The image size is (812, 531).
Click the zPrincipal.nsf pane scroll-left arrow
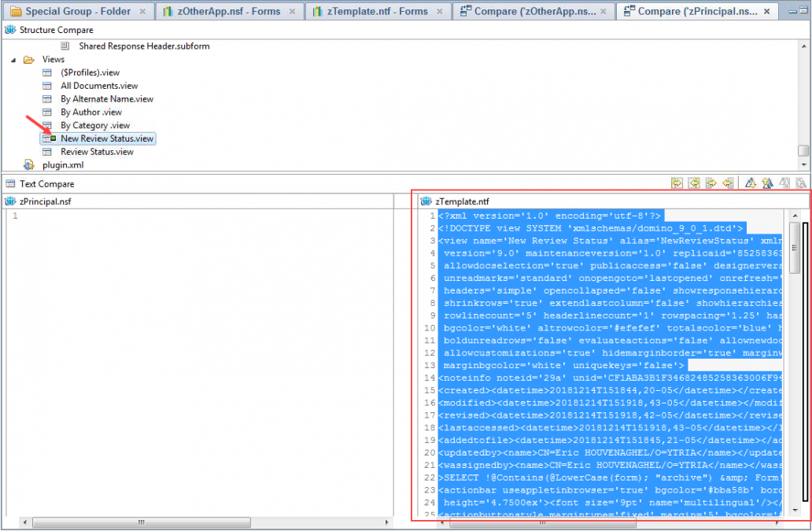coord(25,522)
